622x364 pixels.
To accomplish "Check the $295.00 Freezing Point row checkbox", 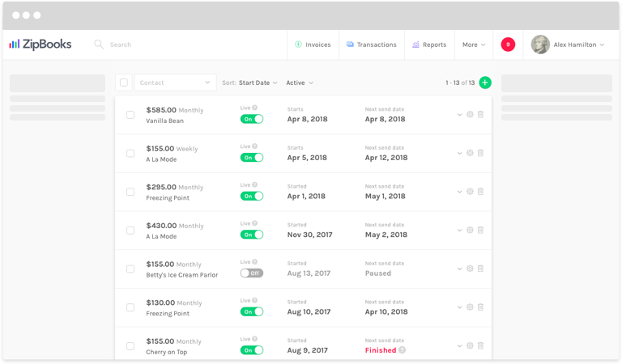I will pyautogui.click(x=130, y=192).
